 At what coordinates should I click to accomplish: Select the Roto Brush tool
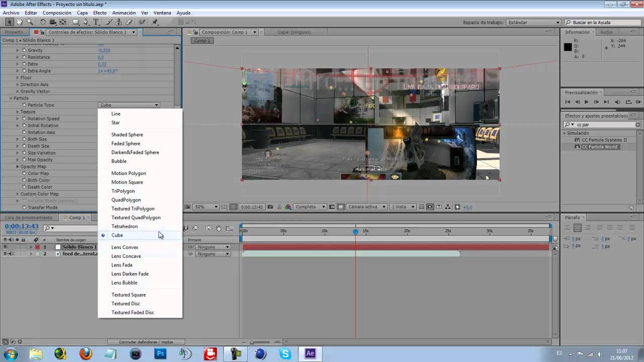[142, 22]
